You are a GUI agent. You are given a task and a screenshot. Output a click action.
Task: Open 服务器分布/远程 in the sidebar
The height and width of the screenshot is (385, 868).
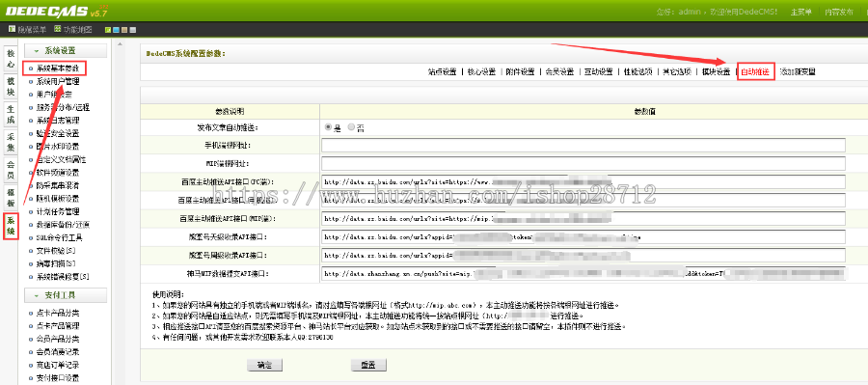(x=63, y=107)
